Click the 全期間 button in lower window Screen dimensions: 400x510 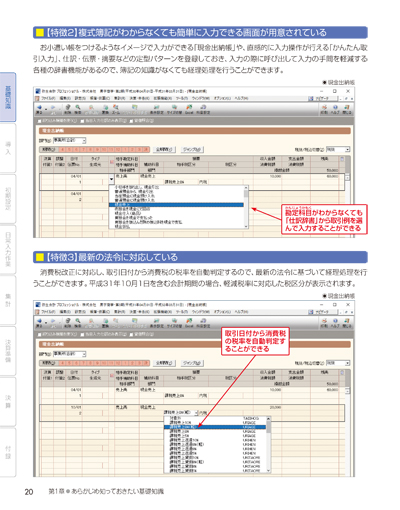[164, 363]
